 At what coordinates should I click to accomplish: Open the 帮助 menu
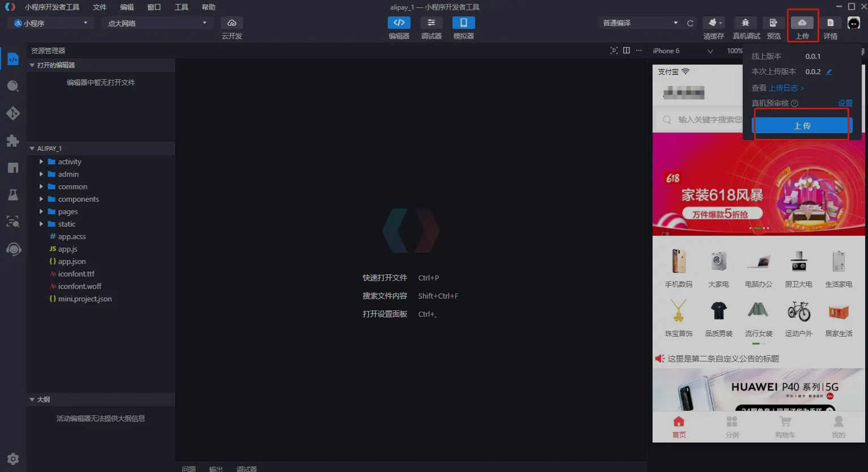click(209, 7)
